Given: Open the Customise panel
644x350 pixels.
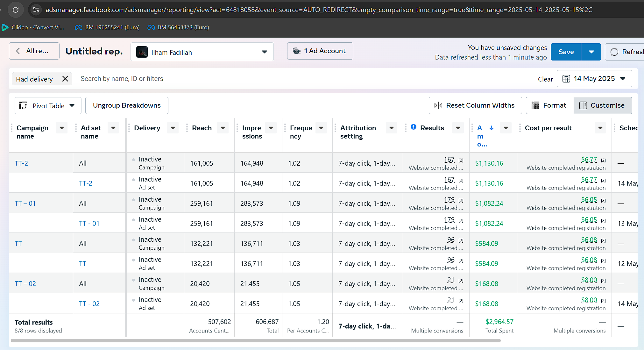Looking at the screenshot, I should coord(603,105).
